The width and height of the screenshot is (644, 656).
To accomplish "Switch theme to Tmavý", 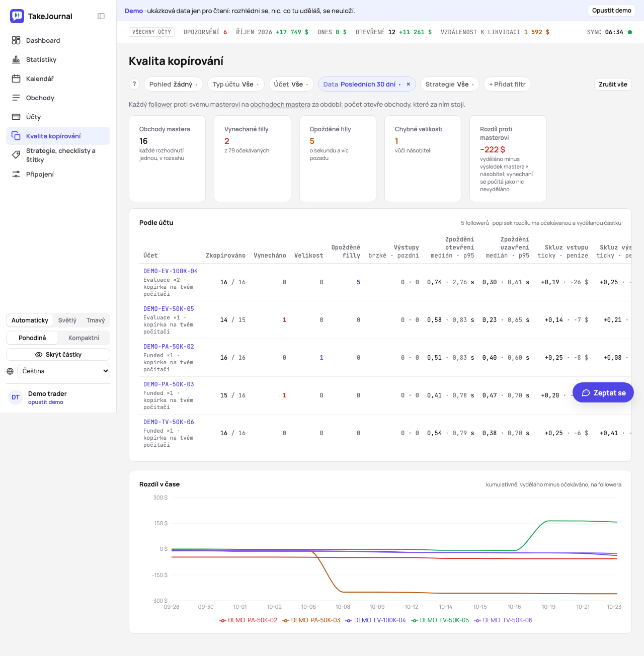I will (x=96, y=320).
